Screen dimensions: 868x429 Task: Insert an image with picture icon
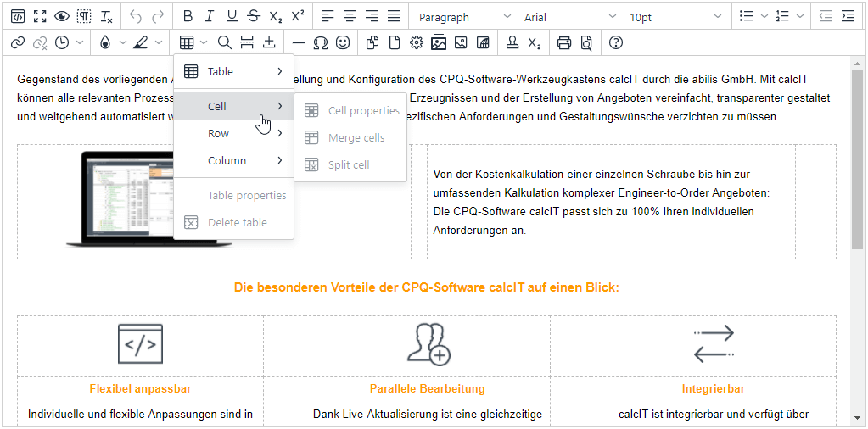pyautogui.click(x=461, y=42)
